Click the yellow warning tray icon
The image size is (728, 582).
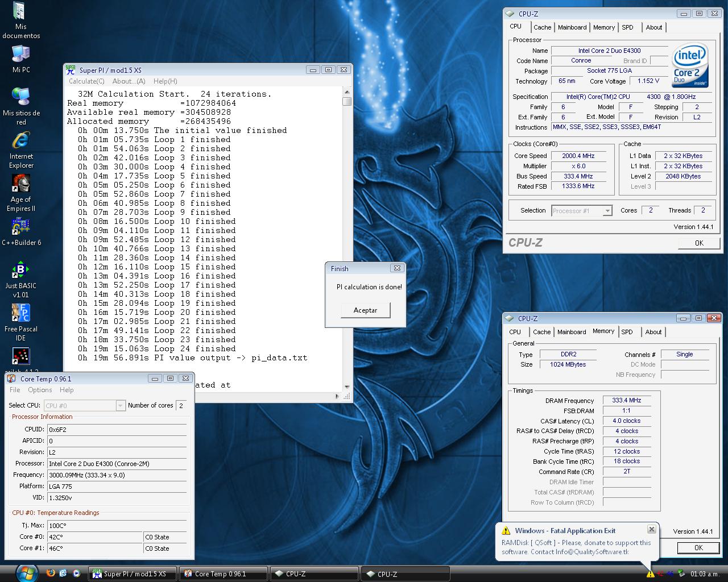tap(650, 573)
